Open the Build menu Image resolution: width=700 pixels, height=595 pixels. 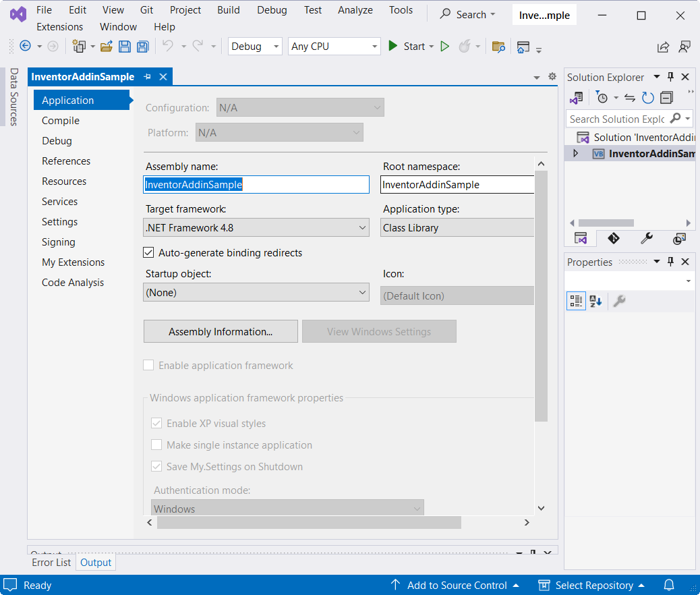(229, 10)
